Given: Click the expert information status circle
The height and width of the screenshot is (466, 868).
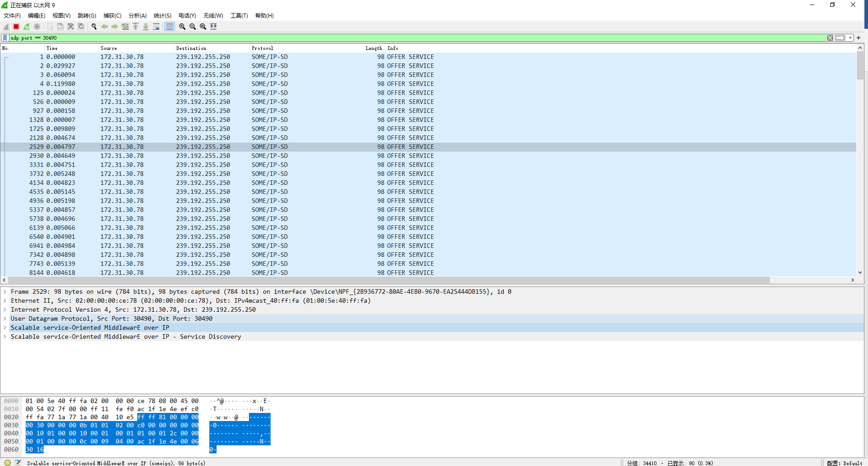Looking at the screenshot, I should click(x=8, y=462).
